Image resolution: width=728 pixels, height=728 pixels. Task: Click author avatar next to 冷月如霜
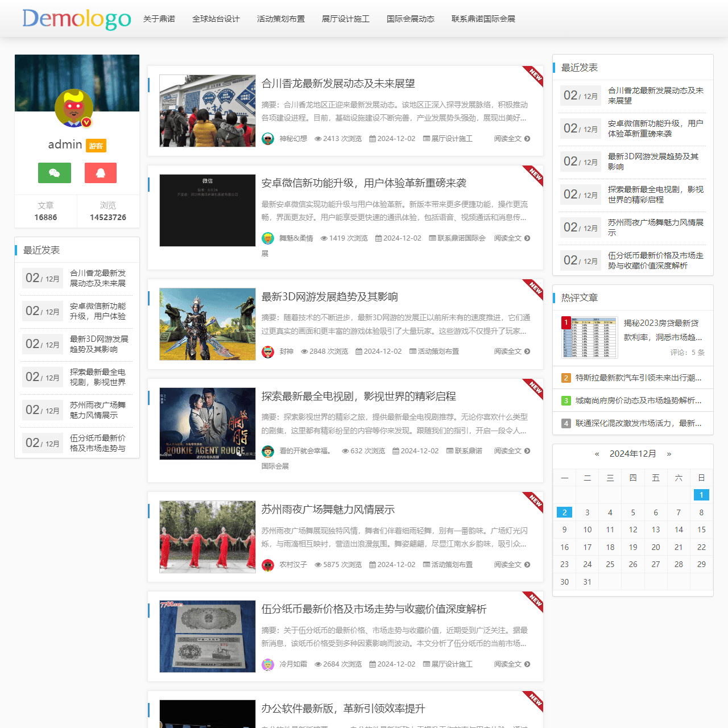coord(268,664)
